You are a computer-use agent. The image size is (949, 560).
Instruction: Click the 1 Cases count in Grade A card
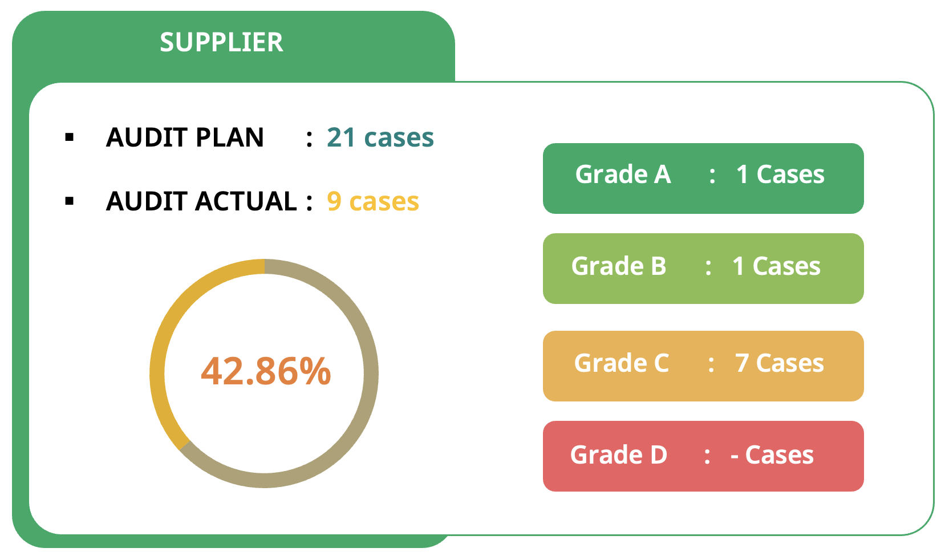coord(780,175)
